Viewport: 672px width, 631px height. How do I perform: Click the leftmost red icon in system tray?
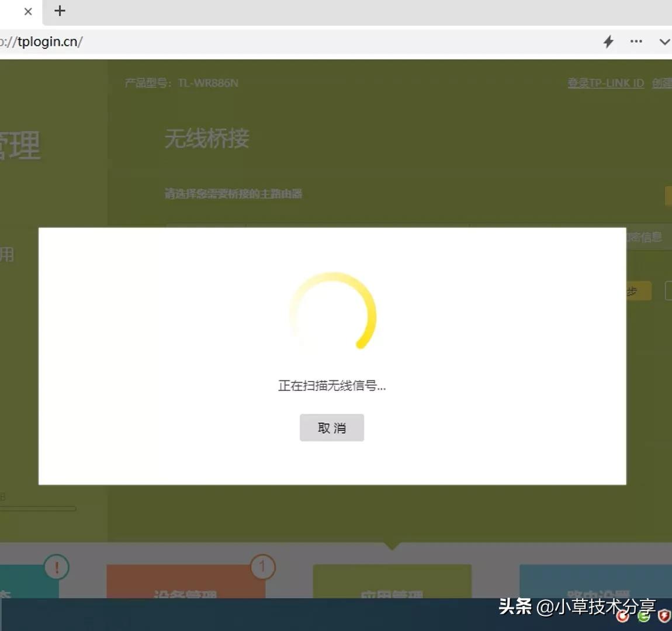coord(622,616)
